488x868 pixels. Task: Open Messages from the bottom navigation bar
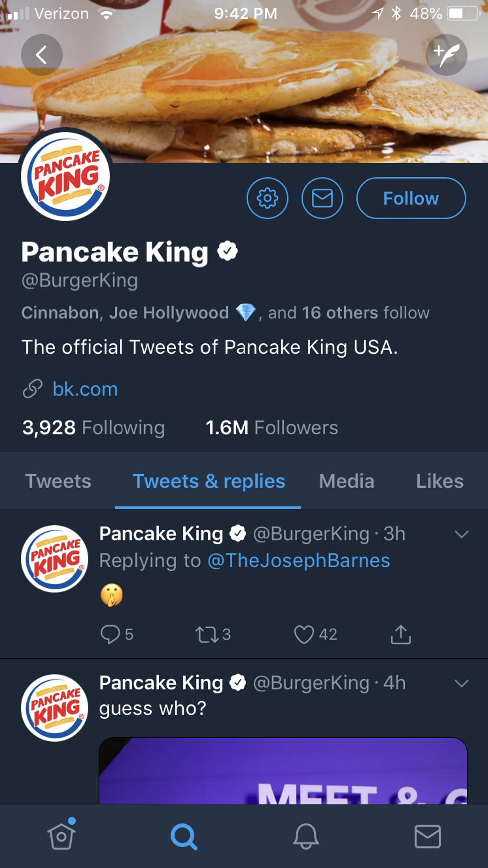(428, 836)
